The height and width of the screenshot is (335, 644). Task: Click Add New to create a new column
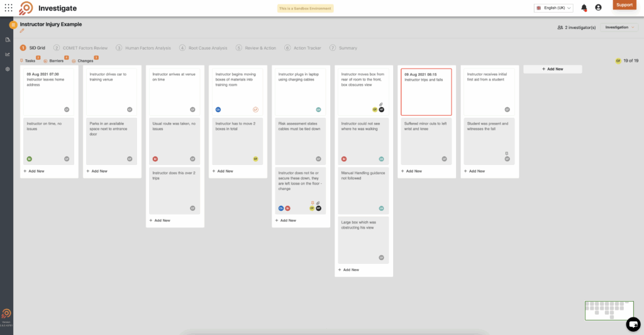click(552, 69)
